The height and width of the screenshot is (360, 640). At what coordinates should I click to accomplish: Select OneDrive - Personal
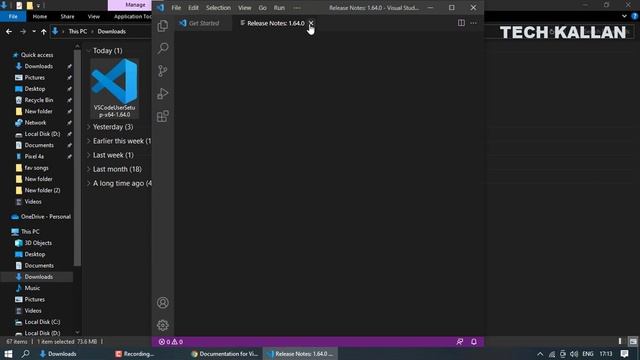[x=45, y=217]
